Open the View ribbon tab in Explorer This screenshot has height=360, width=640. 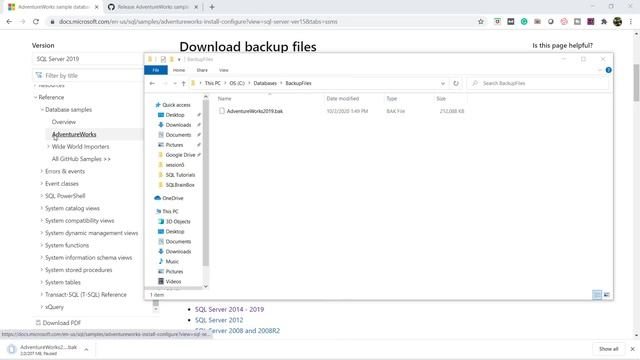(x=224, y=70)
